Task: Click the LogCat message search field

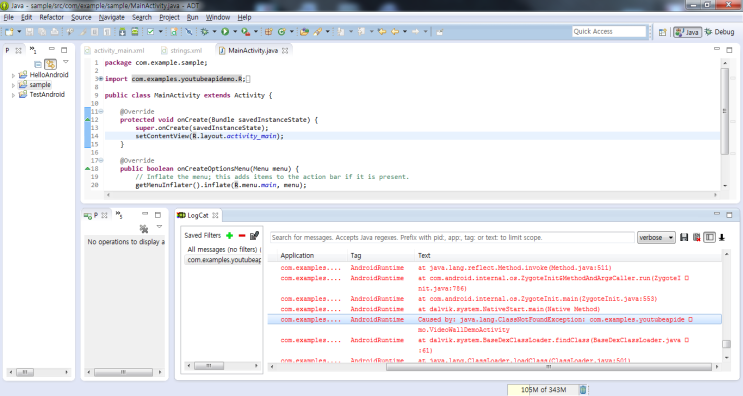Action: click(x=452, y=237)
